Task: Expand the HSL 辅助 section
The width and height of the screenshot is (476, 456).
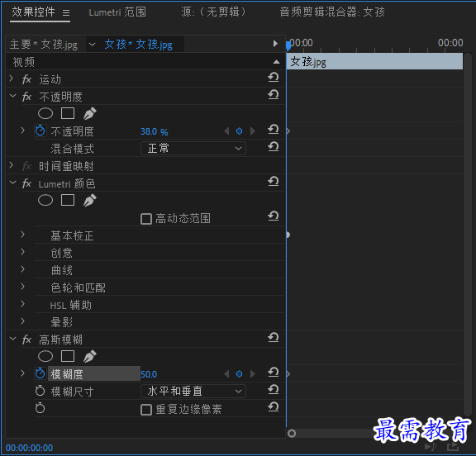Action: (23, 304)
